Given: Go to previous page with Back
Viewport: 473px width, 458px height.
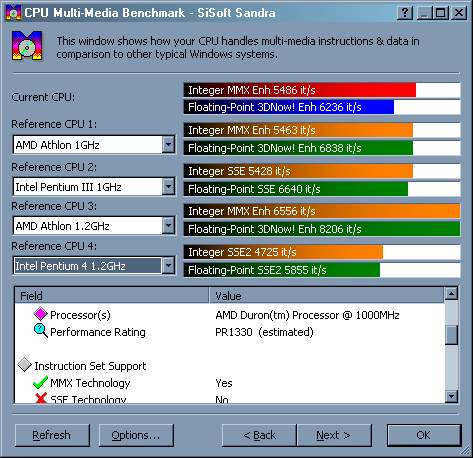Looking at the screenshot, I should [x=259, y=435].
